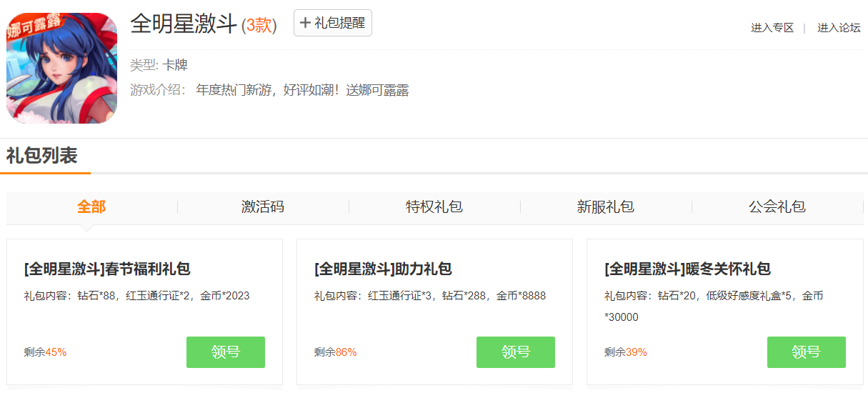Open the 春节福利礼包 title
This screenshot has width=868, height=393.
click(x=107, y=269)
